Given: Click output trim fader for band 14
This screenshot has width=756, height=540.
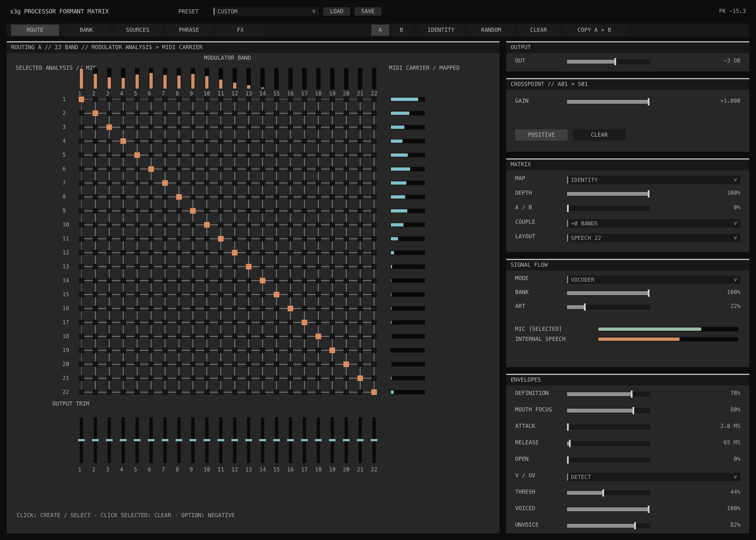Looking at the screenshot, I should pyautogui.click(x=263, y=440).
